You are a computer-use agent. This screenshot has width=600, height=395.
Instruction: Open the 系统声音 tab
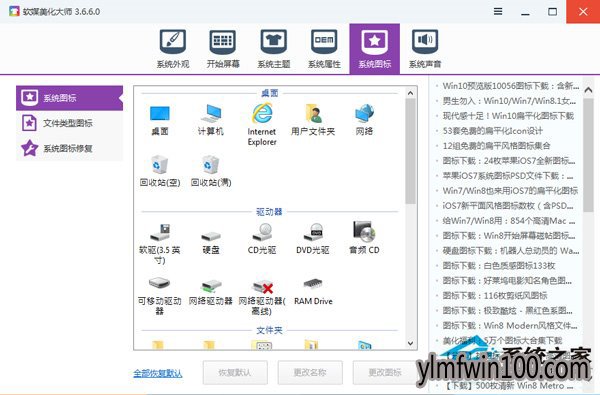[x=425, y=49]
